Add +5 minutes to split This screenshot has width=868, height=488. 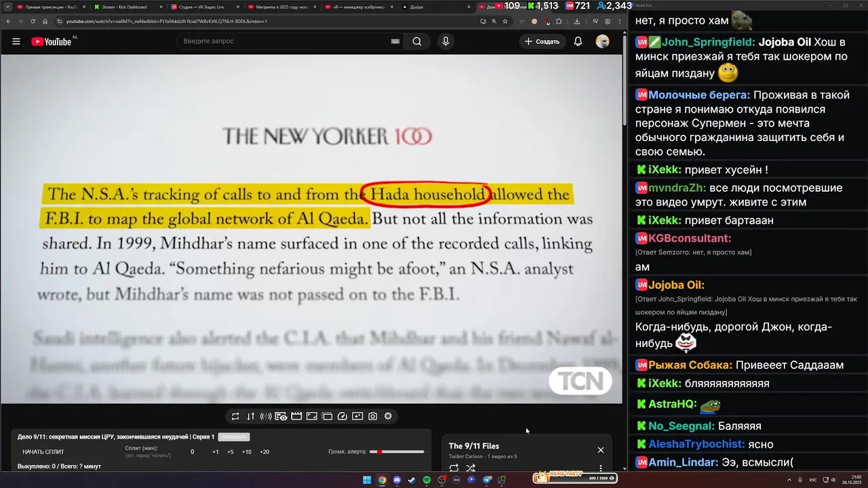coord(231,452)
